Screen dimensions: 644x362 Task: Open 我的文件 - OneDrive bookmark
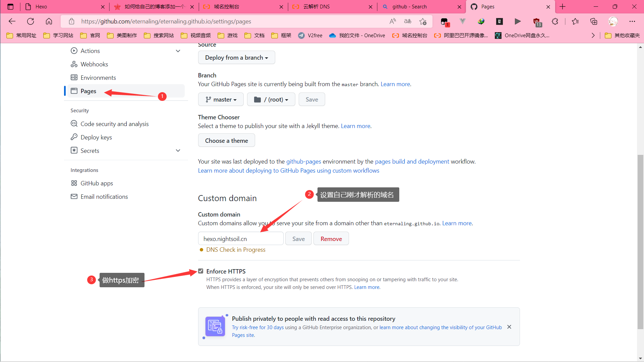click(x=357, y=36)
